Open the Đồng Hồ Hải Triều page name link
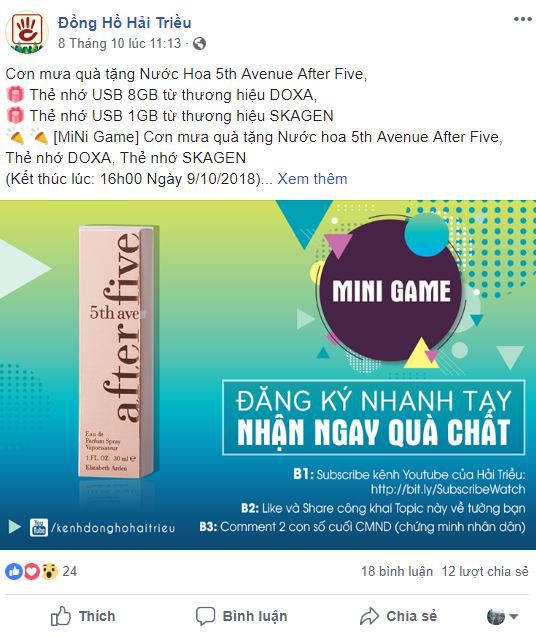 click(125, 22)
